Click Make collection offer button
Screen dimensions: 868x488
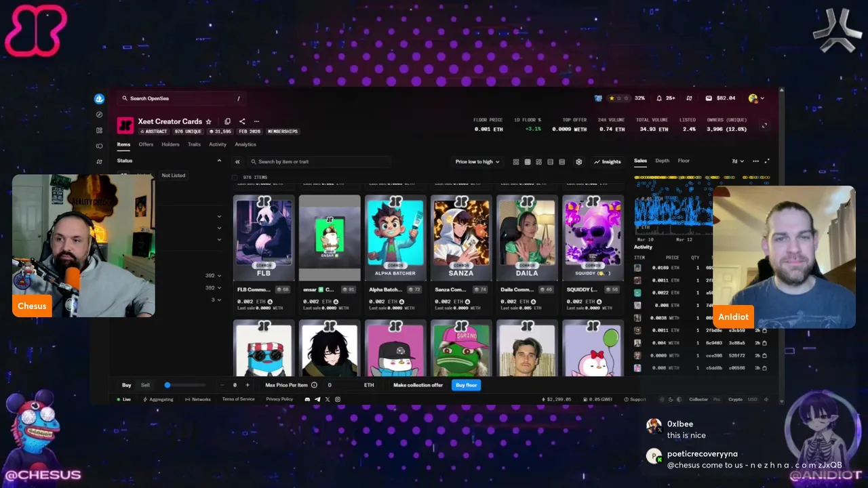click(418, 385)
